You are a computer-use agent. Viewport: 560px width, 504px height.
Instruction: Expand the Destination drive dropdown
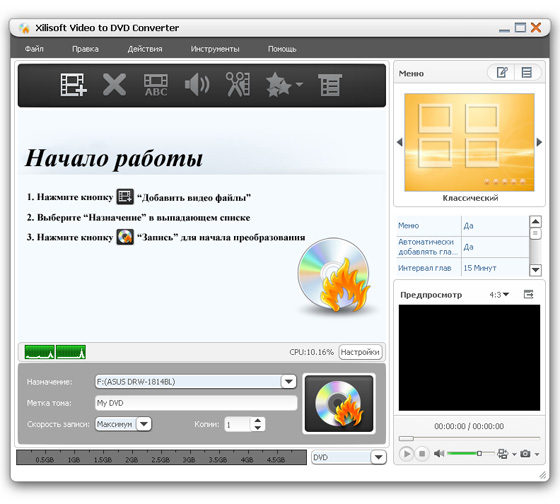(x=289, y=381)
